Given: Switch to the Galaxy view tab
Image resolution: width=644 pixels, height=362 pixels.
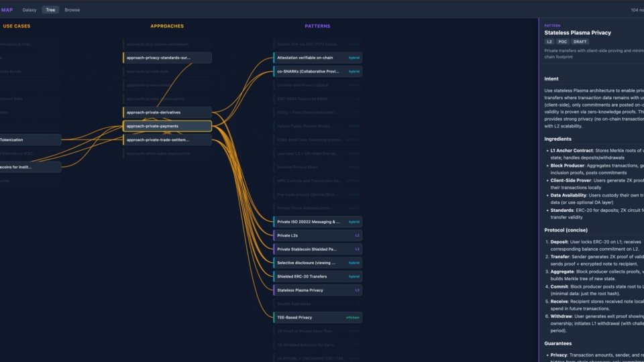Looking at the screenshot, I should tap(29, 10).
